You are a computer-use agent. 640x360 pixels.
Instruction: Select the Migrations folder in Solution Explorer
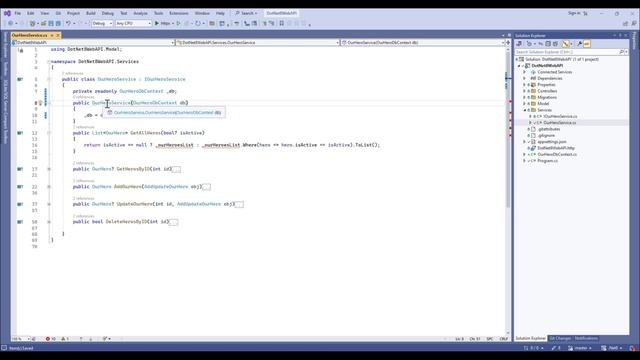pos(547,98)
